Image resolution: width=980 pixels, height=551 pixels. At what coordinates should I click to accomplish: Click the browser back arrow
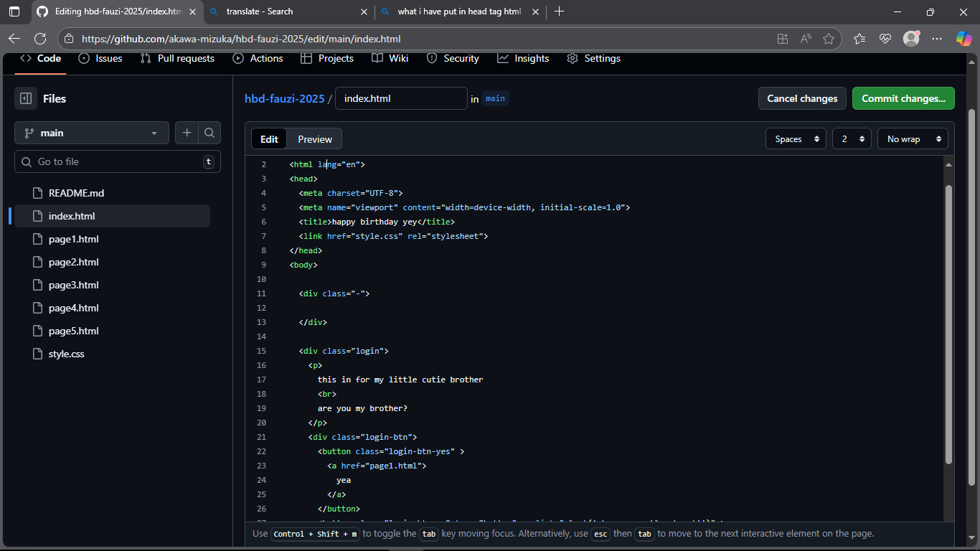[14, 39]
